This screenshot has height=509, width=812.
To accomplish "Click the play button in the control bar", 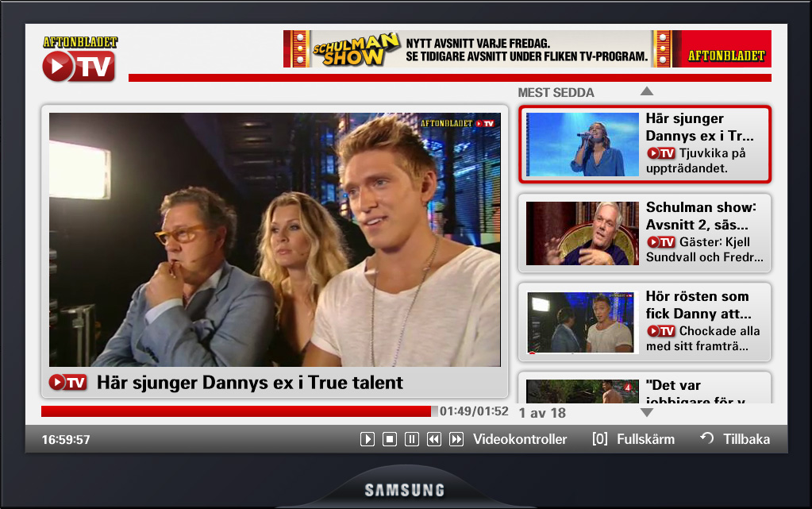I will click(x=368, y=439).
